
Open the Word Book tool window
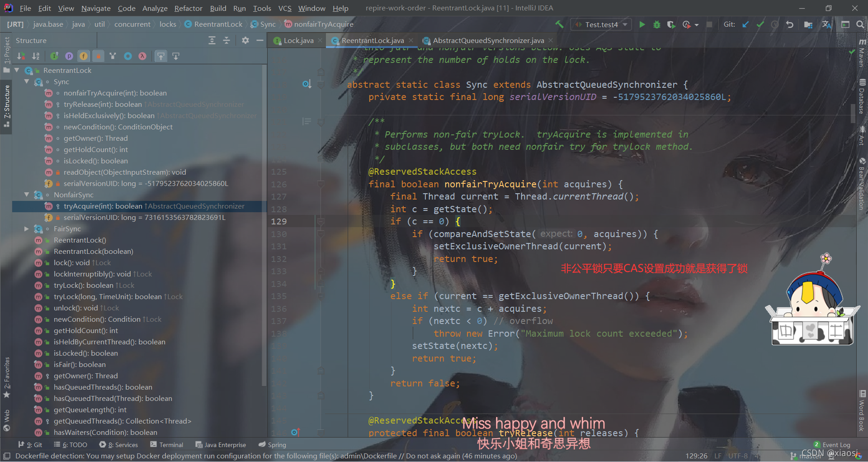862,410
